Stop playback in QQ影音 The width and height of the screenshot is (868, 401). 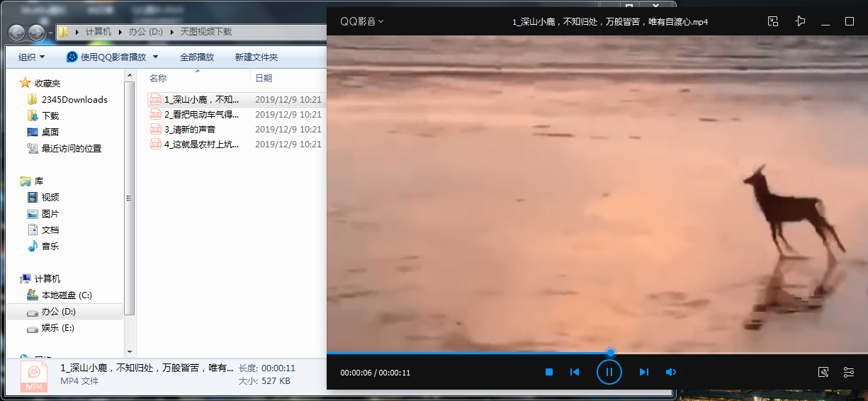pyautogui.click(x=549, y=372)
